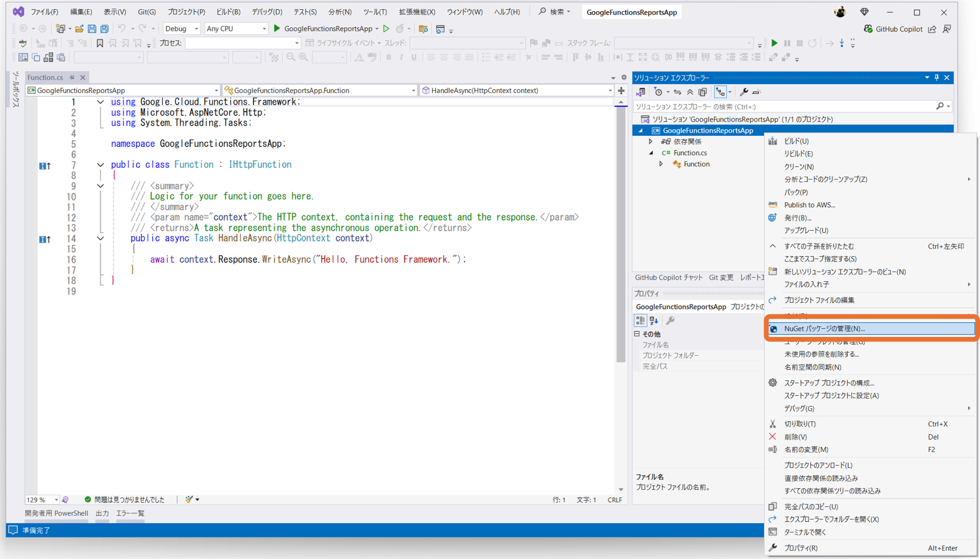The width and height of the screenshot is (980, 559).
Task: Open the GitHub Copilot badge
Action: pyautogui.click(x=893, y=29)
